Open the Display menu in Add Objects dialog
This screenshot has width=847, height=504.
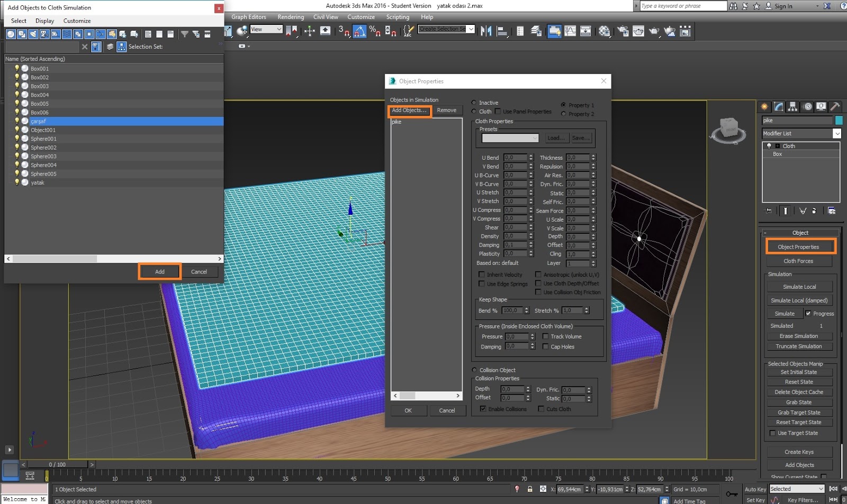(x=44, y=21)
